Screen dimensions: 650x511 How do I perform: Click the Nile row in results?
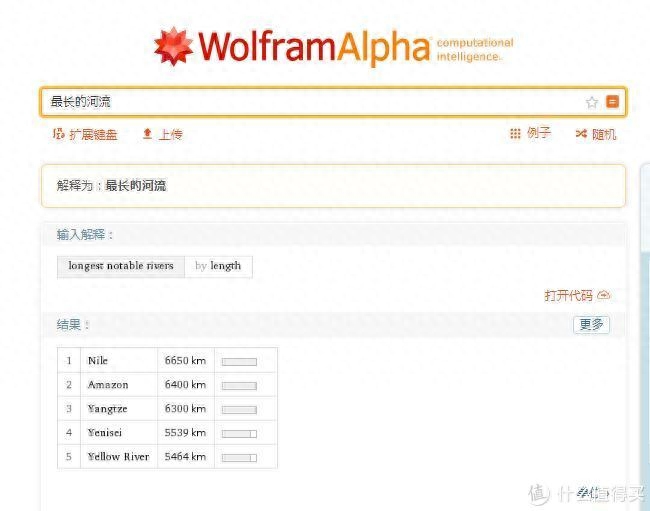(167, 361)
